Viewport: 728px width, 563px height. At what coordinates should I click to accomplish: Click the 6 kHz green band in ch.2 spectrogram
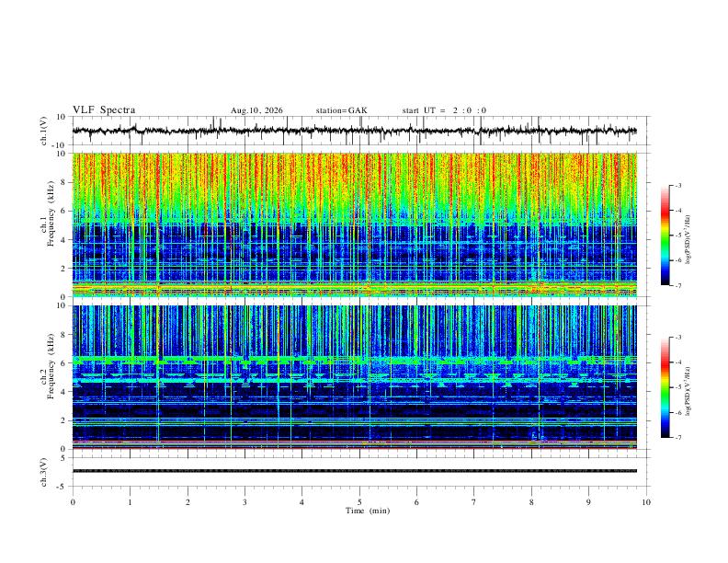pos(355,359)
